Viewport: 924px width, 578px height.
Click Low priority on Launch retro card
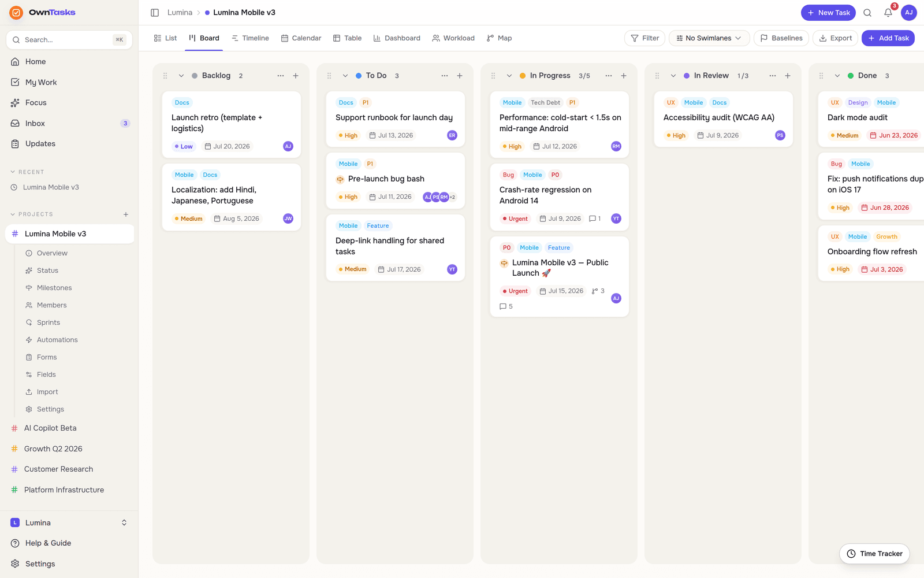(x=184, y=146)
